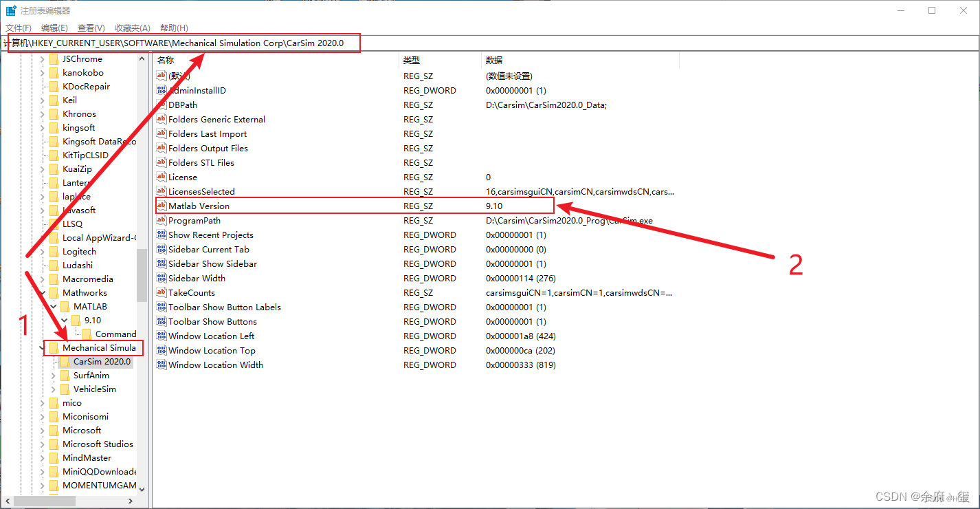Image resolution: width=980 pixels, height=509 pixels.
Task: Select the kanokobo folder icon
Action: point(54,72)
